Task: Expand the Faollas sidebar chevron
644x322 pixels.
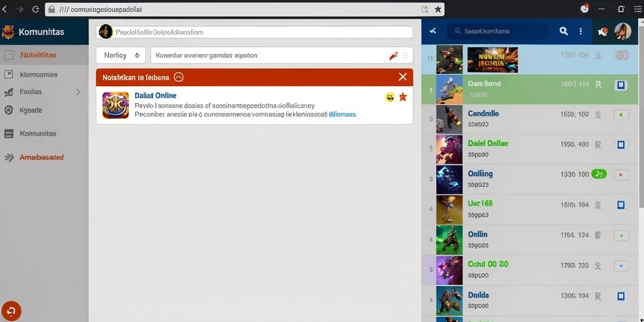Action: coord(78,92)
